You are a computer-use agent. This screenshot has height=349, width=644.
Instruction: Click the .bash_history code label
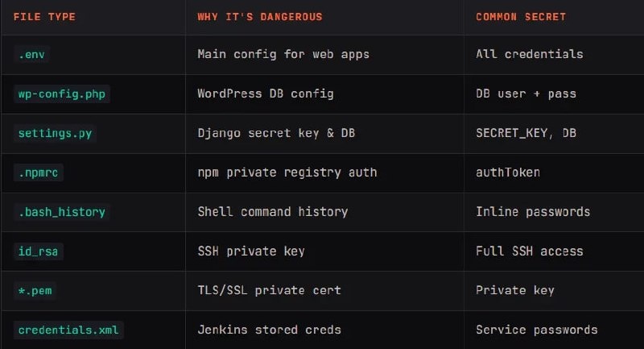[x=62, y=212]
